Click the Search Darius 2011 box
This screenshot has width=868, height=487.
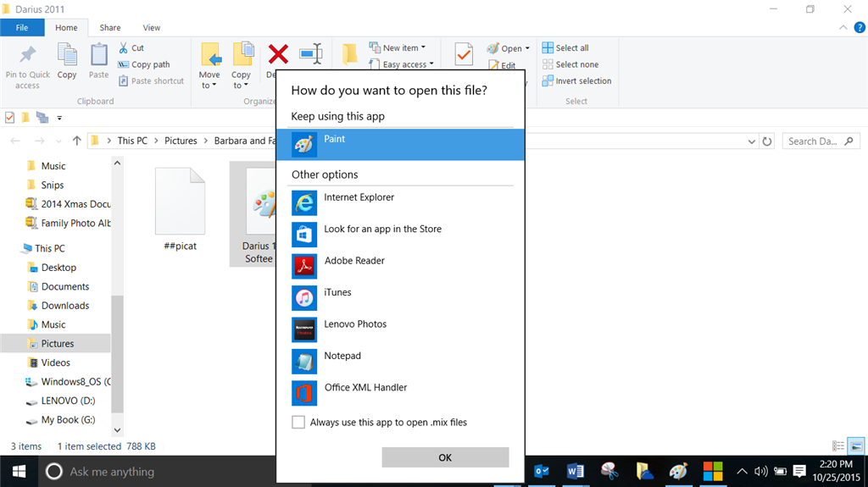click(x=821, y=141)
